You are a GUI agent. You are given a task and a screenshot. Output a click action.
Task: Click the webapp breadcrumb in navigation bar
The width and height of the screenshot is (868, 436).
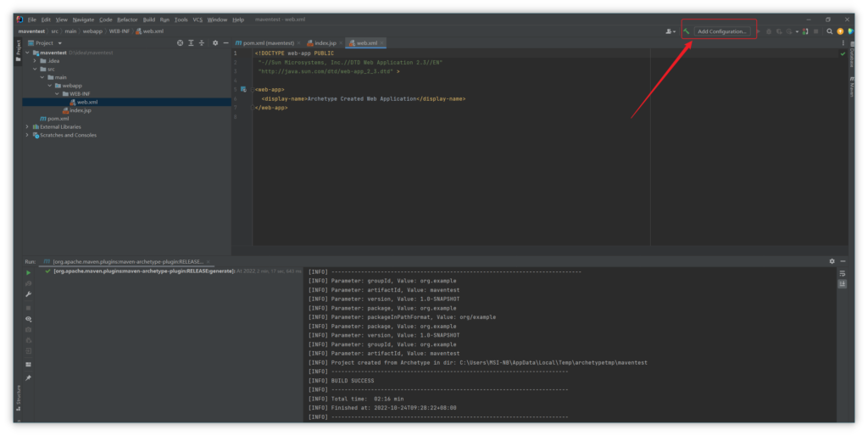(x=92, y=31)
